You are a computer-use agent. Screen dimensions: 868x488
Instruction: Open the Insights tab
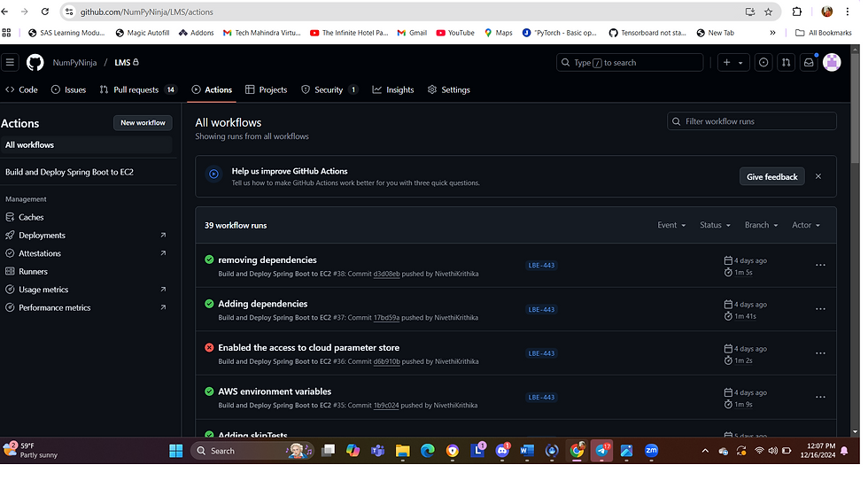(x=393, y=89)
